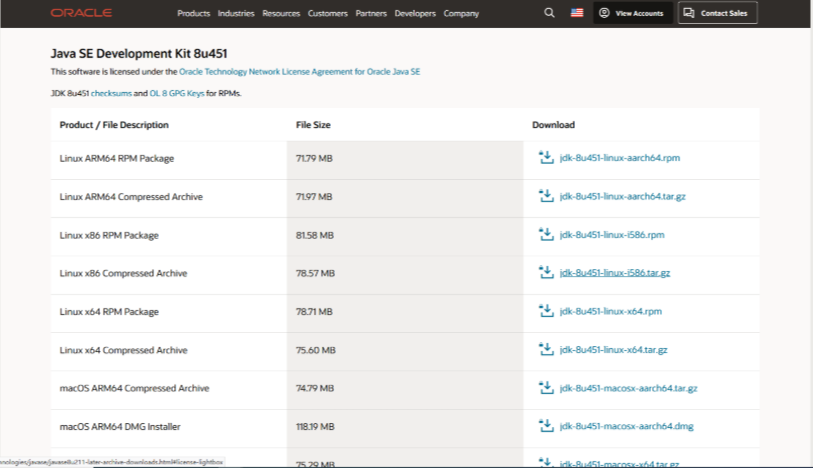Download jdk-8u451-linux-x64.tar.gz
This screenshot has height=468, width=813.
click(x=613, y=349)
